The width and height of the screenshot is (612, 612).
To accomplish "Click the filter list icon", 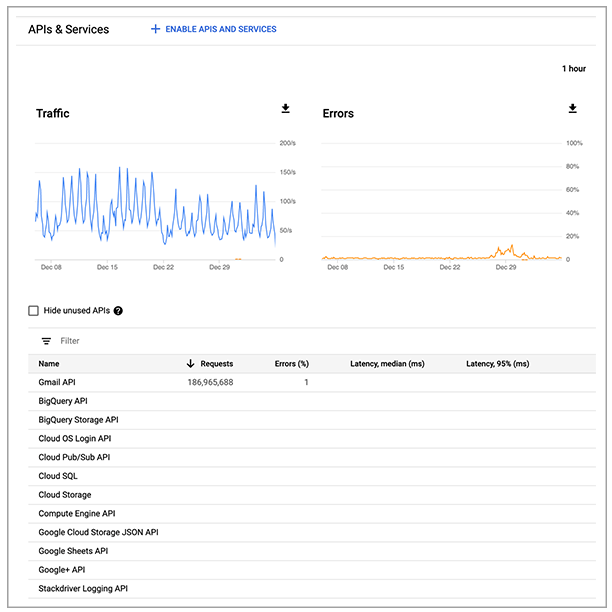I will (x=46, y=341).
